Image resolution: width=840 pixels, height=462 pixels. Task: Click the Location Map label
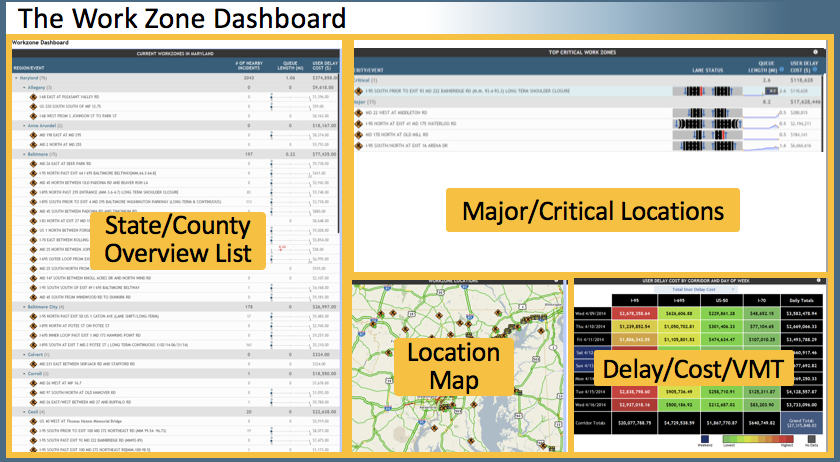click(451, 365)
